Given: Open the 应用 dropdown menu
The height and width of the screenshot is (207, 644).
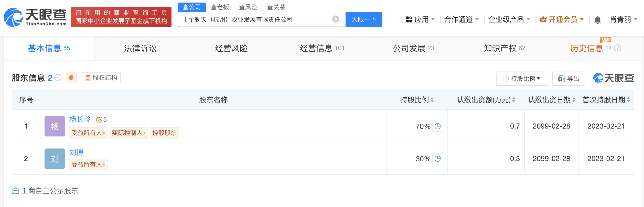Looking at the screenshot, I should point(420,19).
